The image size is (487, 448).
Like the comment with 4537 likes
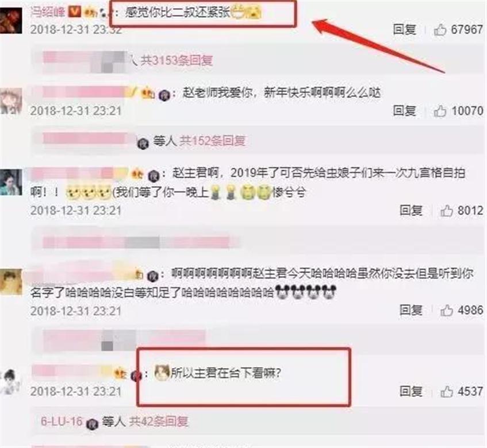tap(446, 391)
